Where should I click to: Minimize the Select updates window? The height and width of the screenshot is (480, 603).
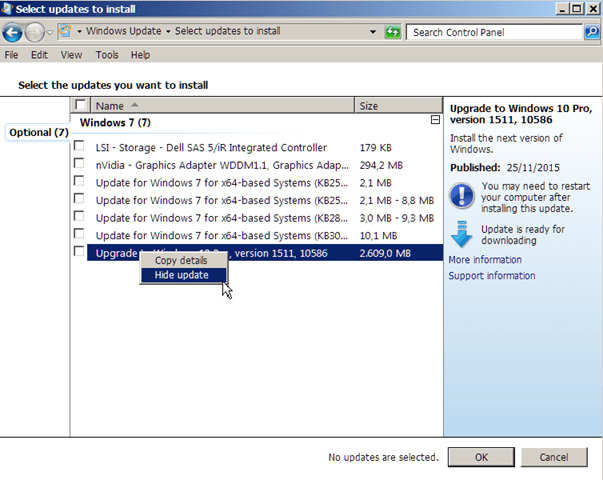pyautogui.click(x=562, y=9)
